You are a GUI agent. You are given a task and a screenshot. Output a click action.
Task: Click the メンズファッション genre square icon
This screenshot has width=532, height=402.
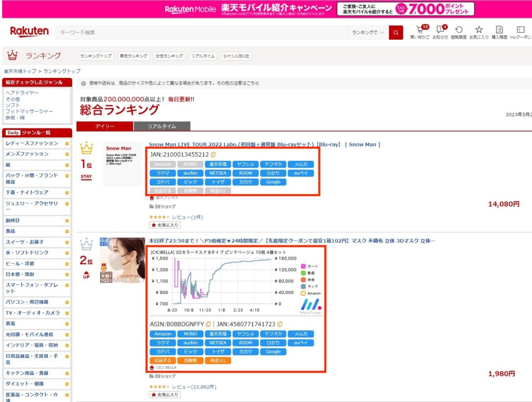pos(67,154)
